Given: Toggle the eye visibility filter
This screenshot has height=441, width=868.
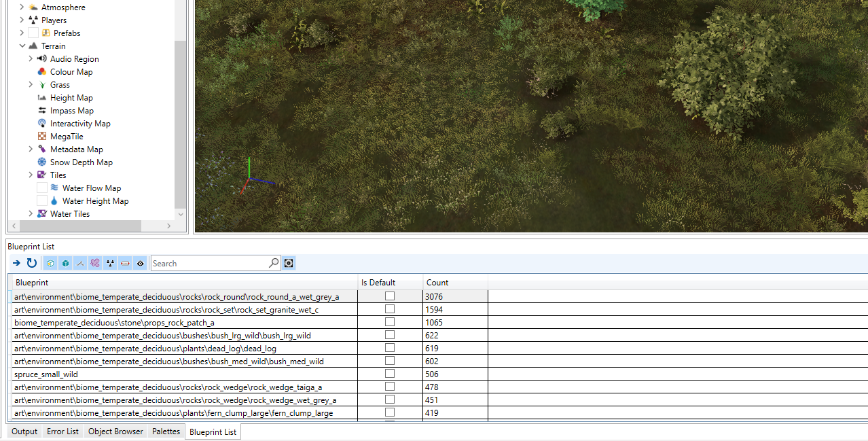Looking at the screenshot, I should pos(140,263).
